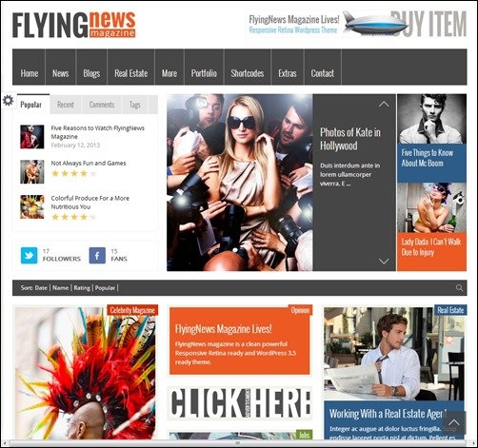Show next slide with down chevron

pyautogui.click(x=384, y=261)
